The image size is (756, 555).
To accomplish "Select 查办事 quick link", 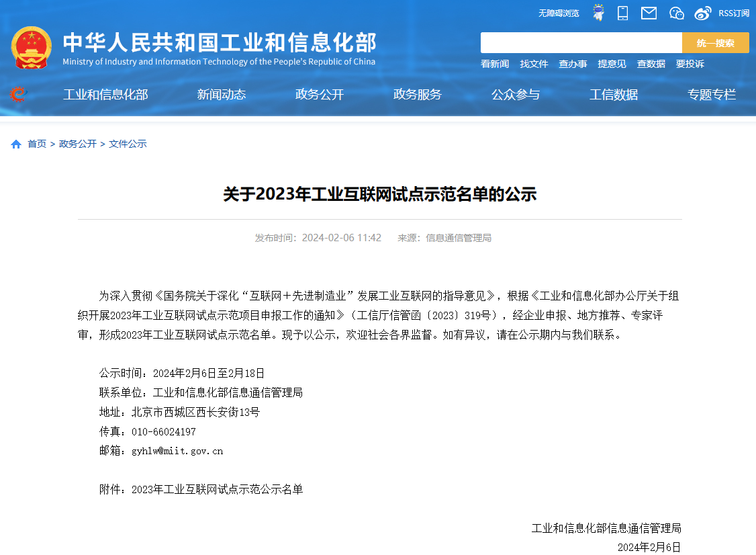I will click(573, 64).
